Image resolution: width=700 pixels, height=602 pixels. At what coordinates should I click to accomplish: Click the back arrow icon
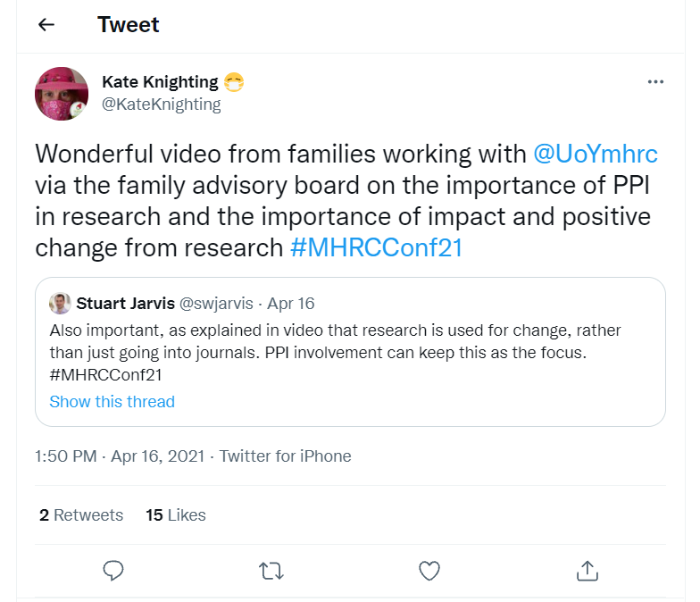tap(46, 25)
